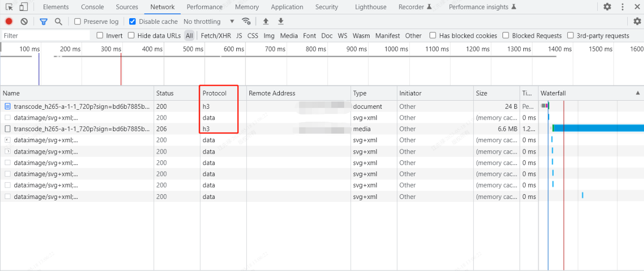This screenshot has height=271, width=644.
Task: Open DevTools three-dot customize menu
Action: click(x=623, y=7)
